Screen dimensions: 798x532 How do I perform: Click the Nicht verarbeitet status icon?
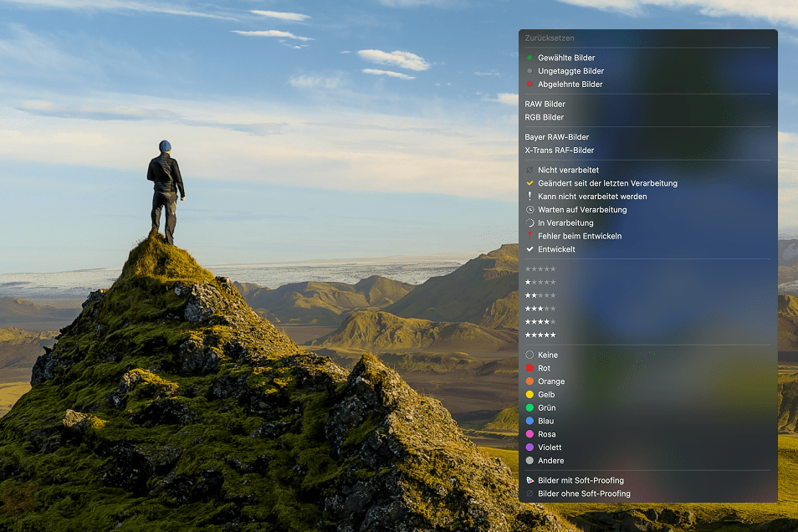(x=529, y=171)
